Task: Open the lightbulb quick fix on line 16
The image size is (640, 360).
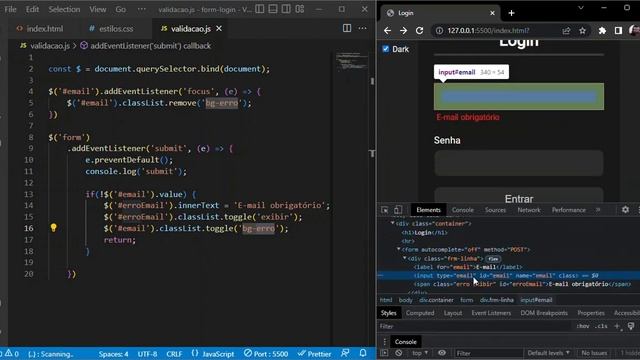Action: [x=53, y=228]
